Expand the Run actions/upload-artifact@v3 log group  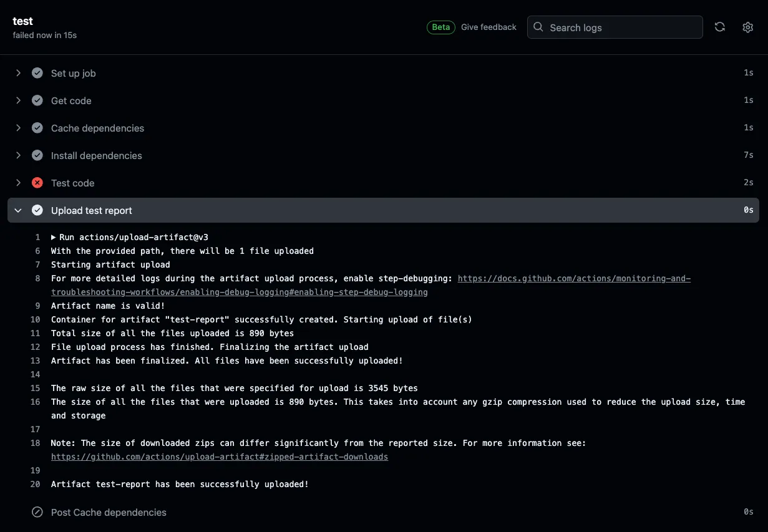(54, 237)
